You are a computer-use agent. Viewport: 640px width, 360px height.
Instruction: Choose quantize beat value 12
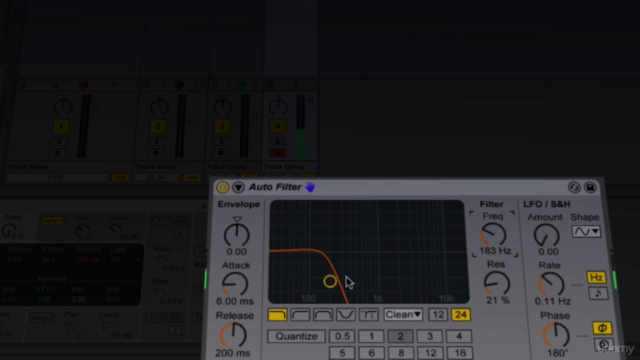pos(430,353)
